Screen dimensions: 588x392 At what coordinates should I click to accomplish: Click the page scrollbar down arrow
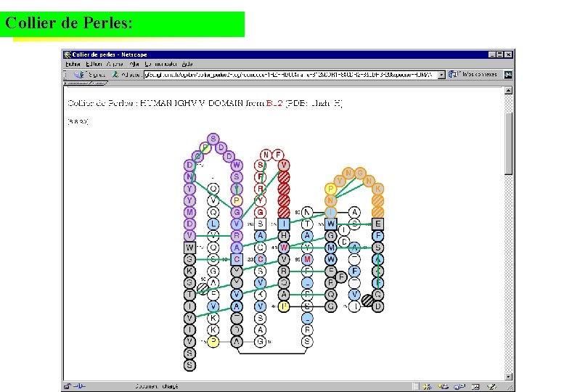508,376
